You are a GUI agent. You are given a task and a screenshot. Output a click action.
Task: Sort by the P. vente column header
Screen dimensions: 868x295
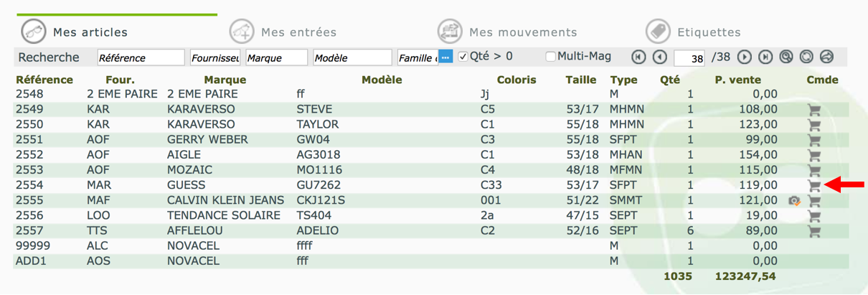coord(738,80)
